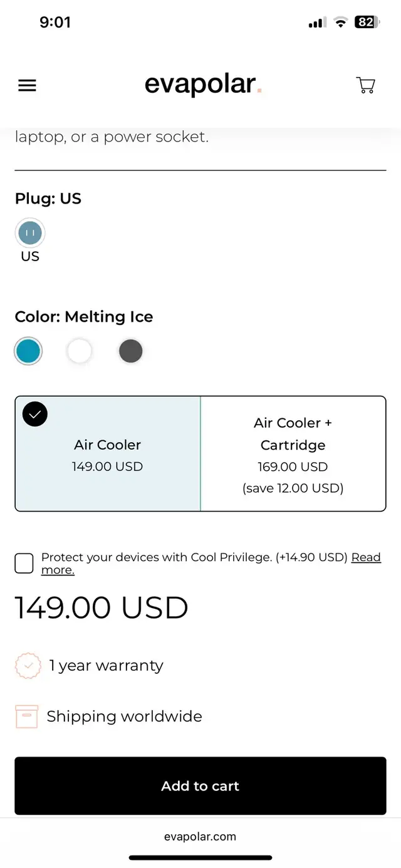Open the Cool Privilege Read more link

pos(366,557)
